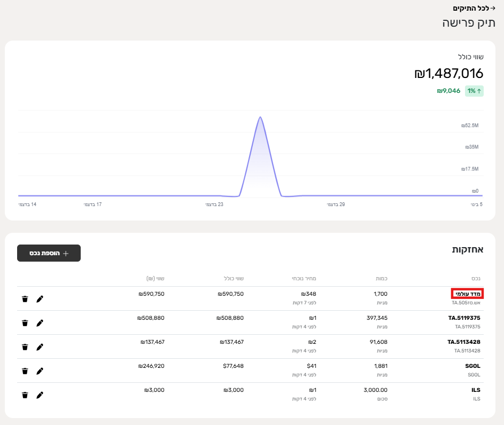Click the 1% green change badge
Screen dimensions: 504x425
[474, 91]
